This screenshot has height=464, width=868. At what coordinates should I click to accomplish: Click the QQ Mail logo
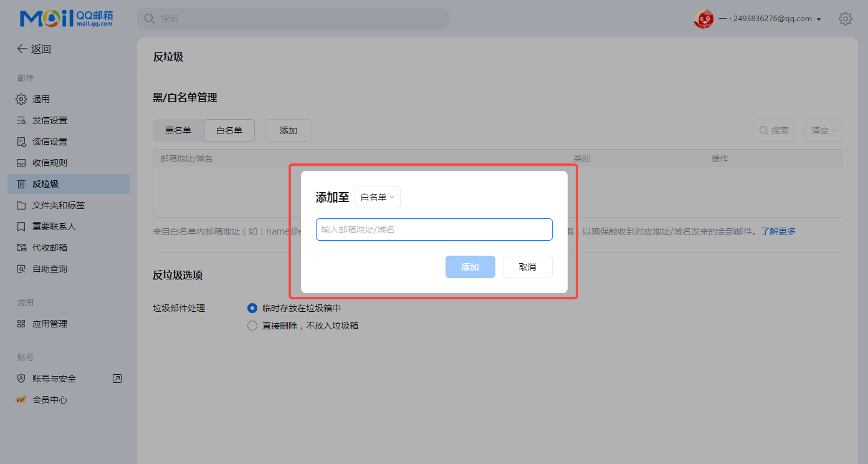pos(66,19)
